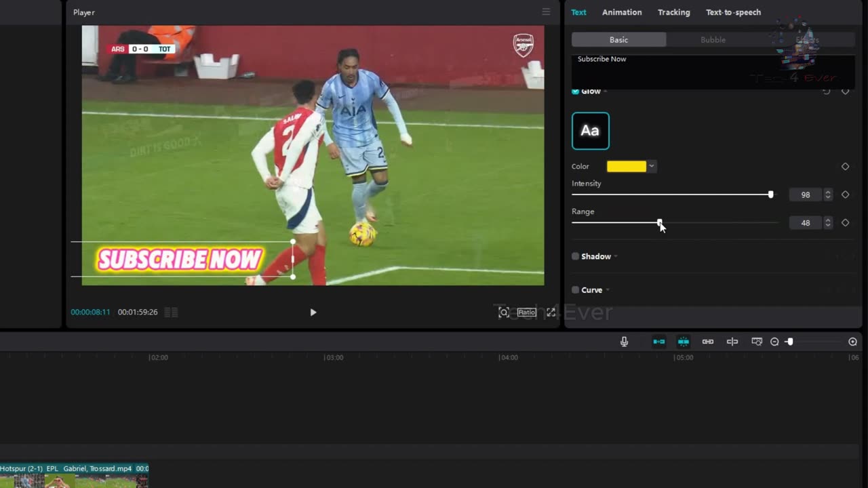Select the Bubble text sub-tab

point(713,40)
